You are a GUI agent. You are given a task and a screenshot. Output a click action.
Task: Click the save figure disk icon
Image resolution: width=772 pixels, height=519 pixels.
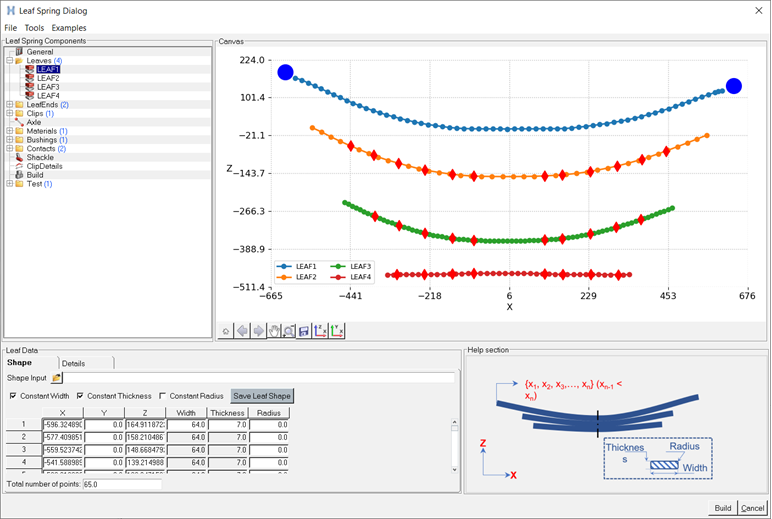[303, 331]
